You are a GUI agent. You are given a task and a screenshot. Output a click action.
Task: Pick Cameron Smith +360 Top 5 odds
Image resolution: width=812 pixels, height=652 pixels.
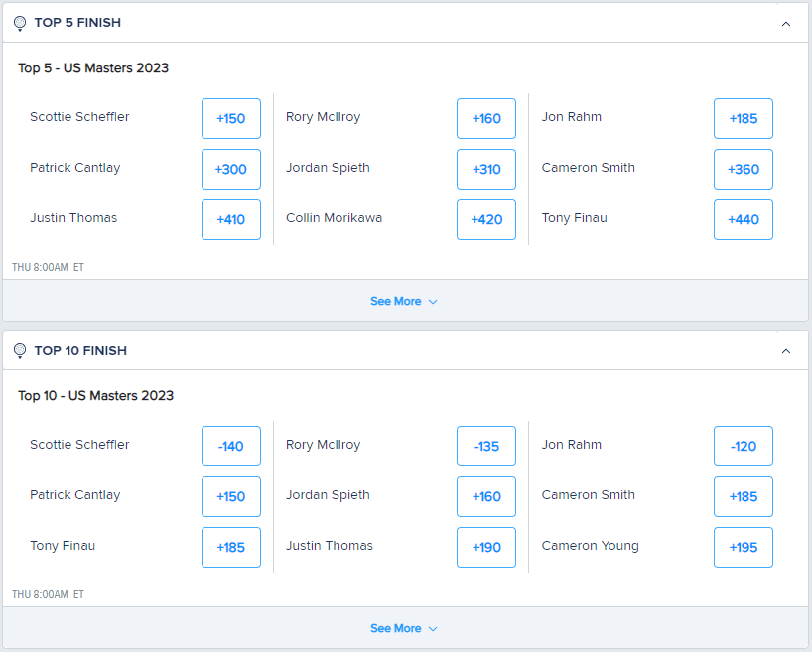click(x=744, y=170)
